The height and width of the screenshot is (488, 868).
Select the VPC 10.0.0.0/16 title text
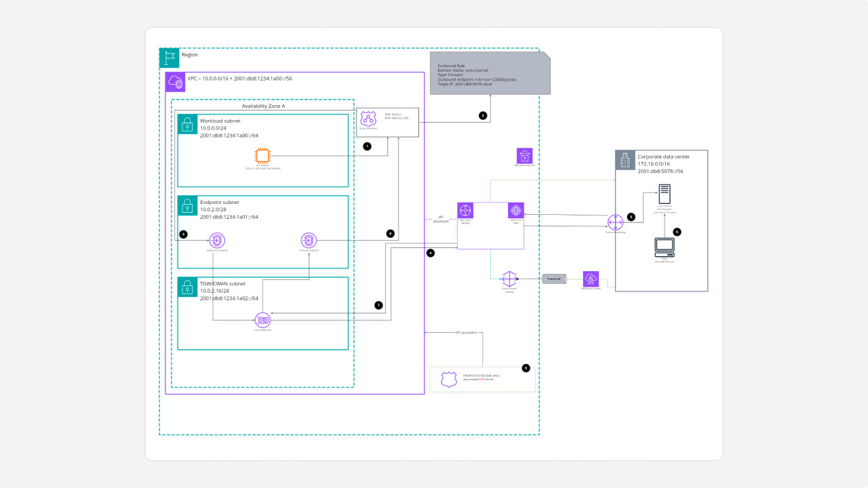pyautogui.click(x=240, y=79)
